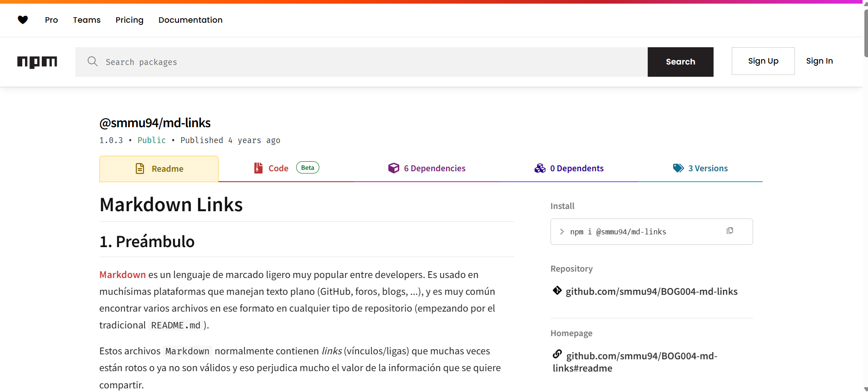Click the install command prompt chevron
The width and height of the screenshot is (868, 392).
pos(562,232)
